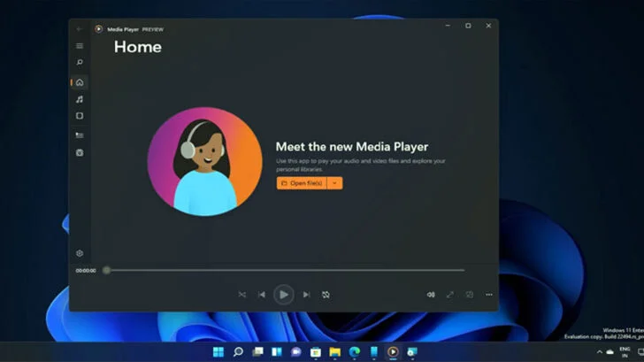Toggle shuffle playback
The height and width of the screenshot is (362, 644).
click(x=241, y=295)
